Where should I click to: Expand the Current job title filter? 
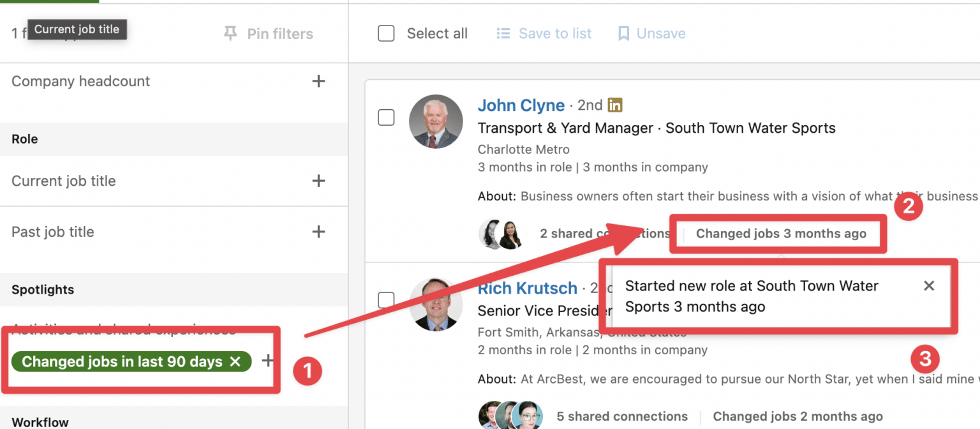318,181
